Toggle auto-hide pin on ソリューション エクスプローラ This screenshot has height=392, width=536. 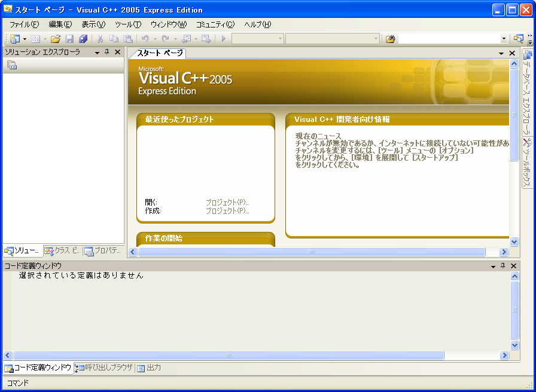tap(107, 53)
